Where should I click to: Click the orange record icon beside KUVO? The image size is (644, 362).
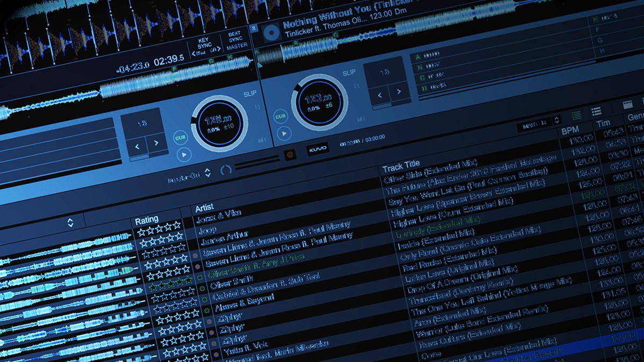tap(290, 154)
